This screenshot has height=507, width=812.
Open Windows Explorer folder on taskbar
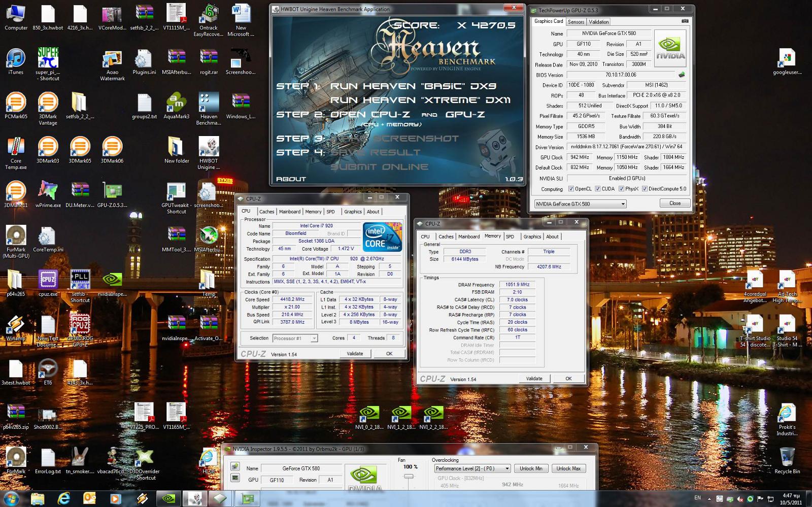[38, 499]
